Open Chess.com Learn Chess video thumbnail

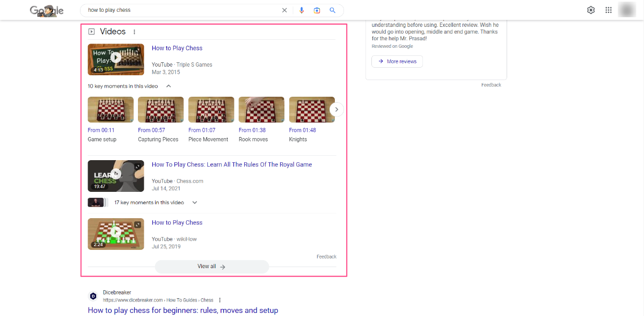(116, 176)
